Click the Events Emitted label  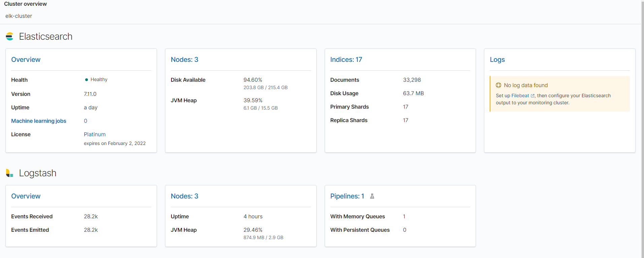30,230
